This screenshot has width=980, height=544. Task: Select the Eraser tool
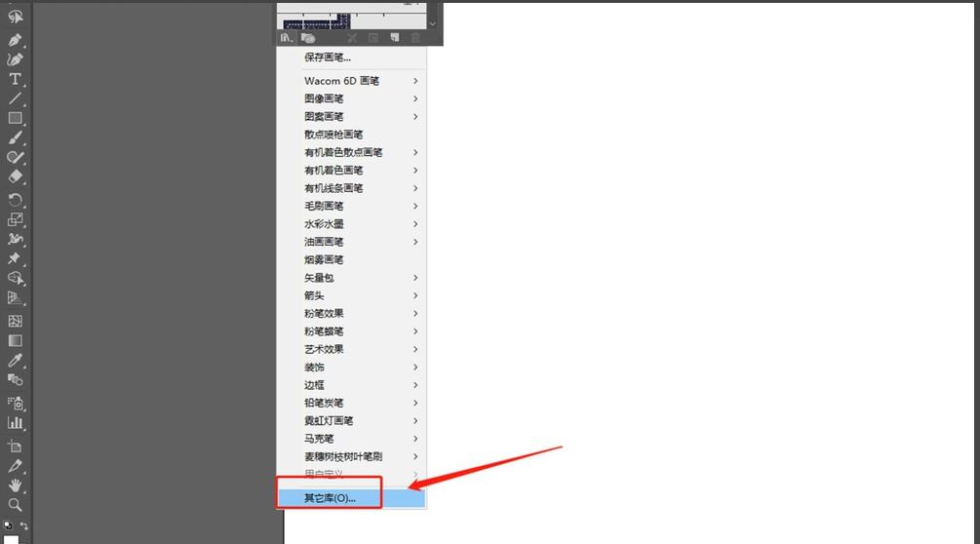click(x=15, y=176)
